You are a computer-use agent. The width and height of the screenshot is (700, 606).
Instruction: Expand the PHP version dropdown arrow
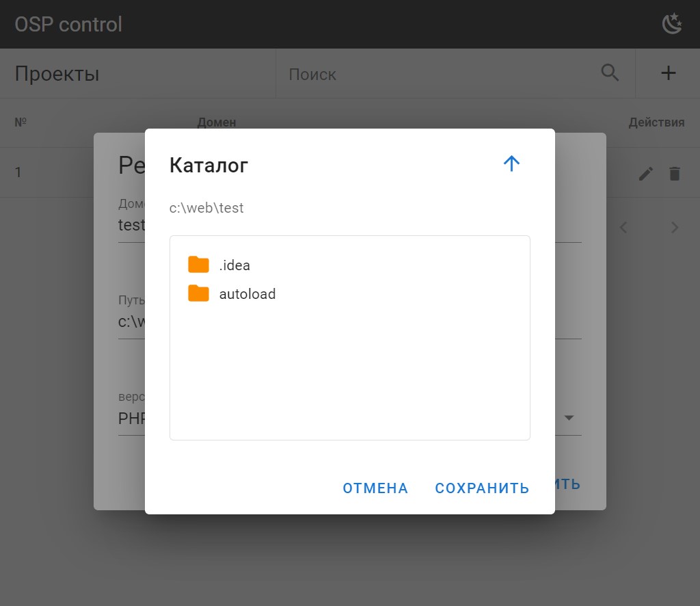pos(568,418)
